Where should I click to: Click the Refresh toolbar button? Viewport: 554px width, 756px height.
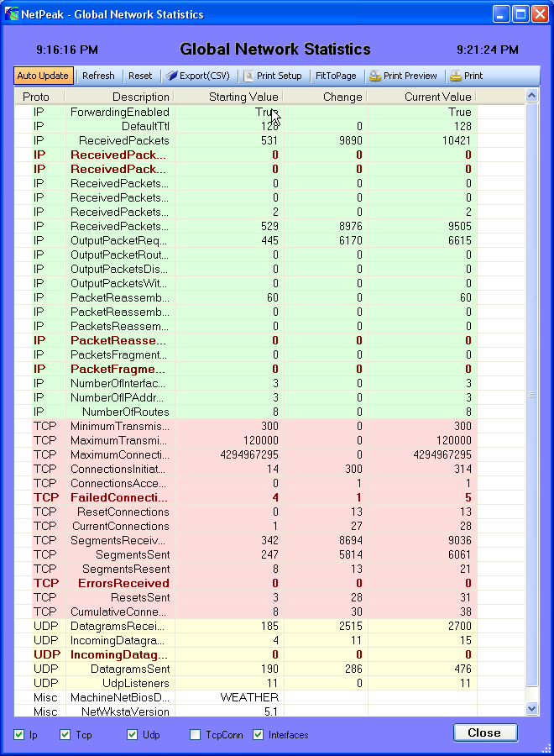click(x=98, y=76)
